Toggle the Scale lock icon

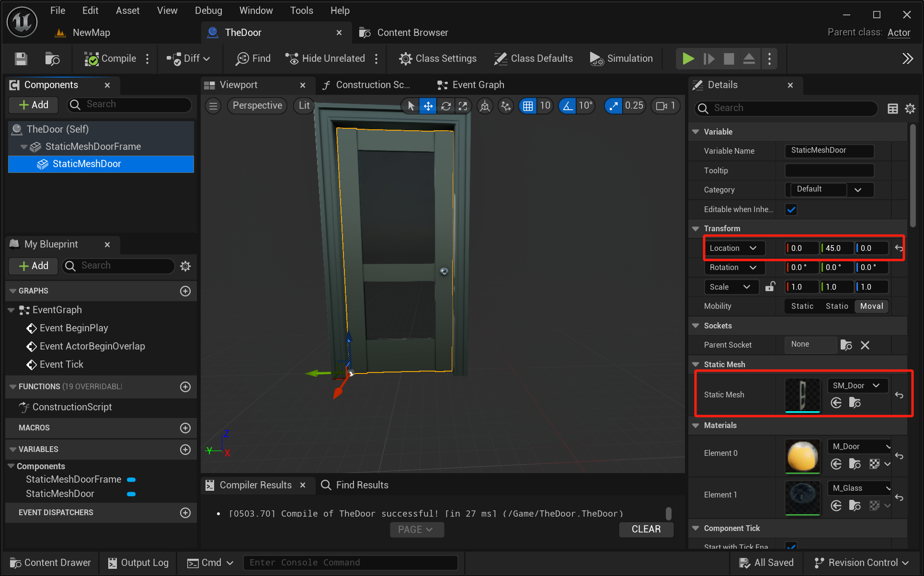click(x=770, y=287)
